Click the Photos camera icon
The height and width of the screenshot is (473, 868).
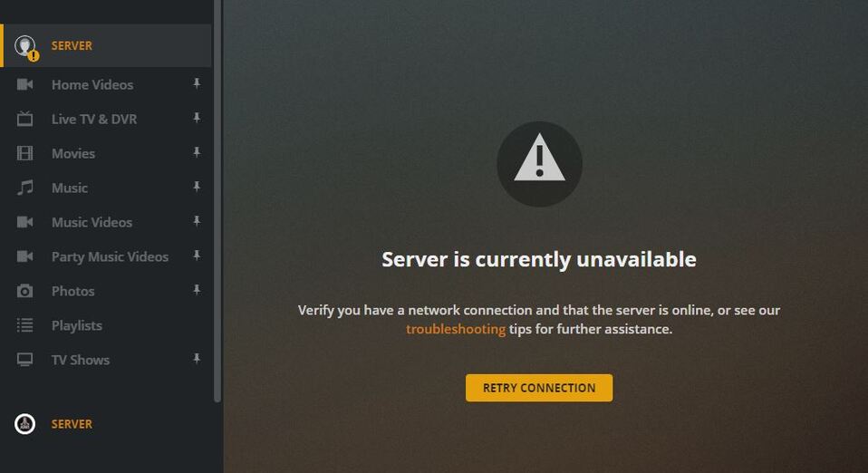[24, 291]
